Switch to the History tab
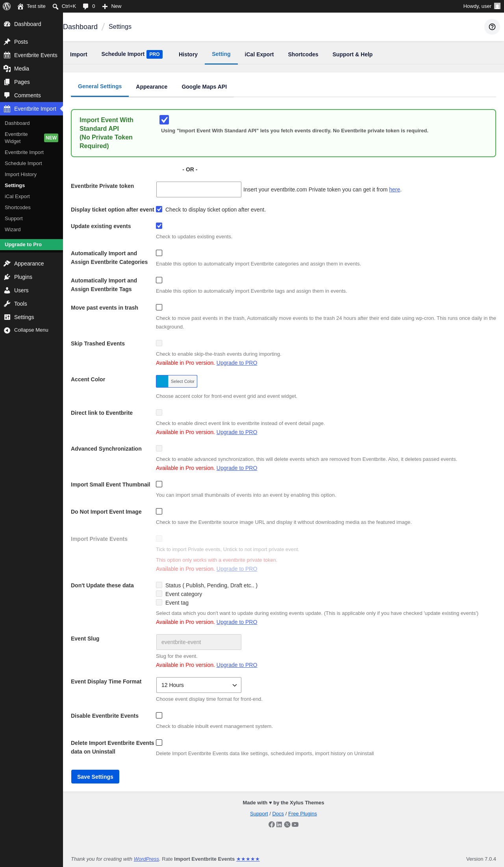 tap(188, 54)
